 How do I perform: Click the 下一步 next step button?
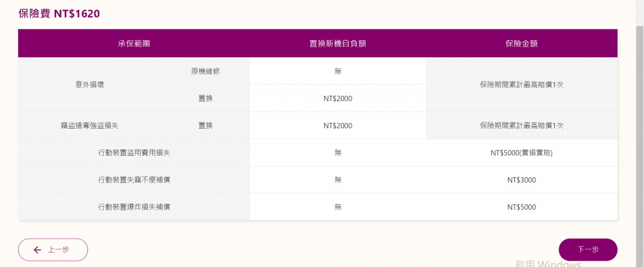(x=588, y=249)
